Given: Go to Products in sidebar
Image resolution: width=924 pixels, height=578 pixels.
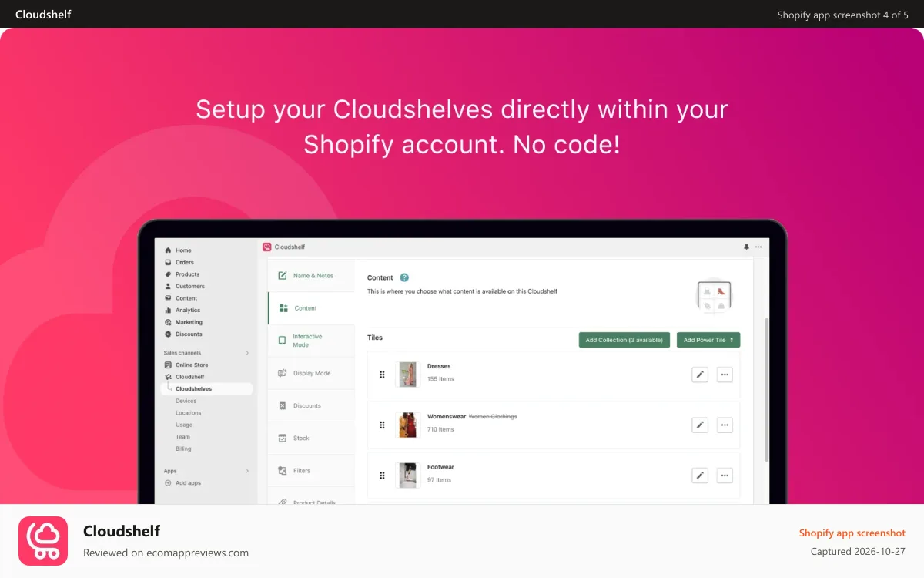Looking at the screenshot, I should (187, 274).
